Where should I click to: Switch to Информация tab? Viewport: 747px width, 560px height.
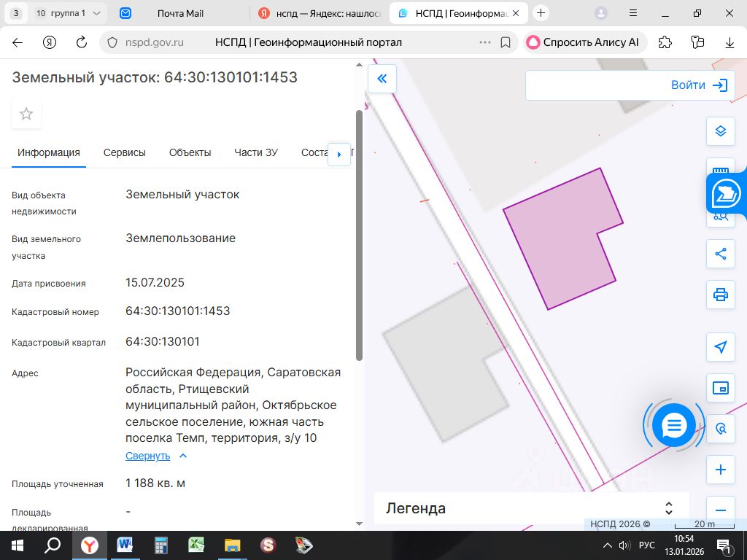(x=49, y=153)
